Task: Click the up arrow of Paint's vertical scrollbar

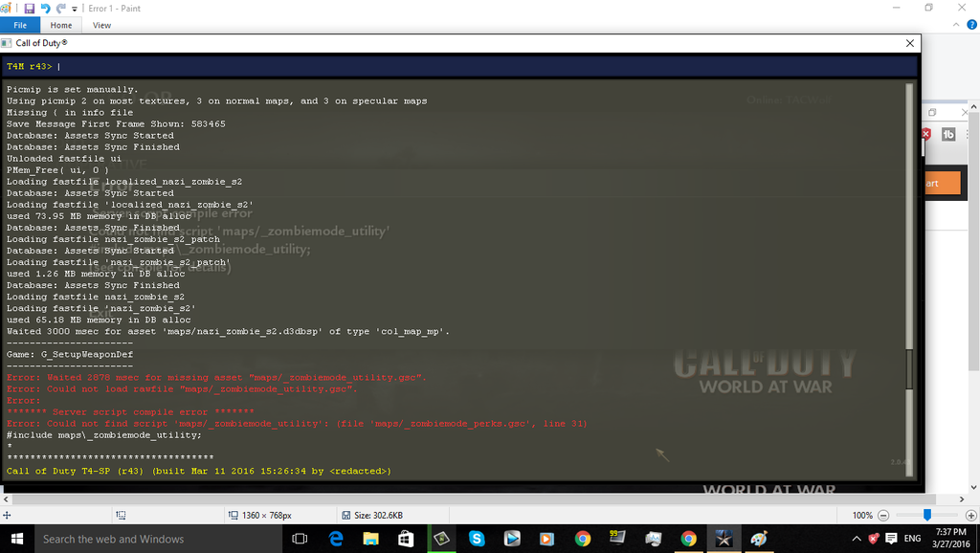Action: click(x=973, y=108)
